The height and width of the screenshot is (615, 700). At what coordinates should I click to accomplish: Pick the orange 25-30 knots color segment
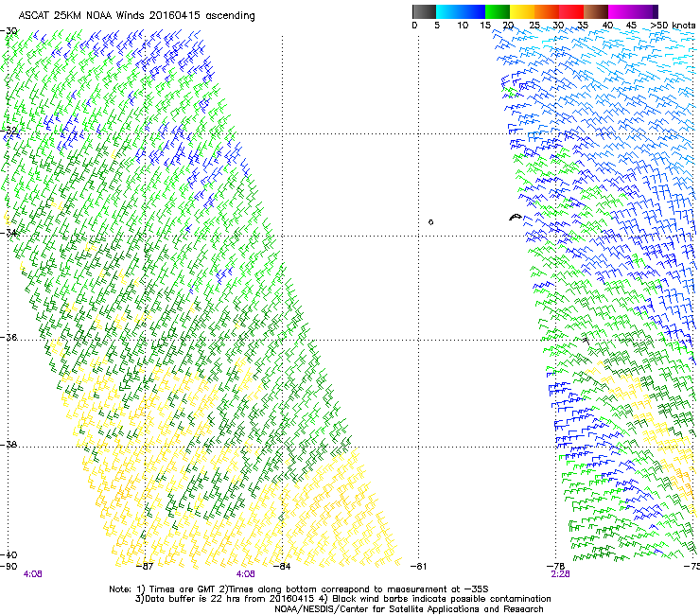[x=547, y=11]
